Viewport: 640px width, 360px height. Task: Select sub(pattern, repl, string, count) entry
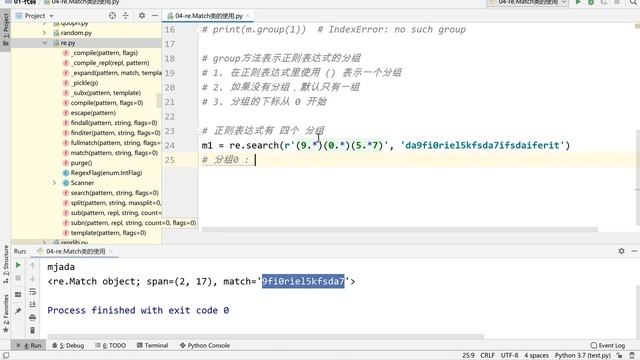pos(112,213)
